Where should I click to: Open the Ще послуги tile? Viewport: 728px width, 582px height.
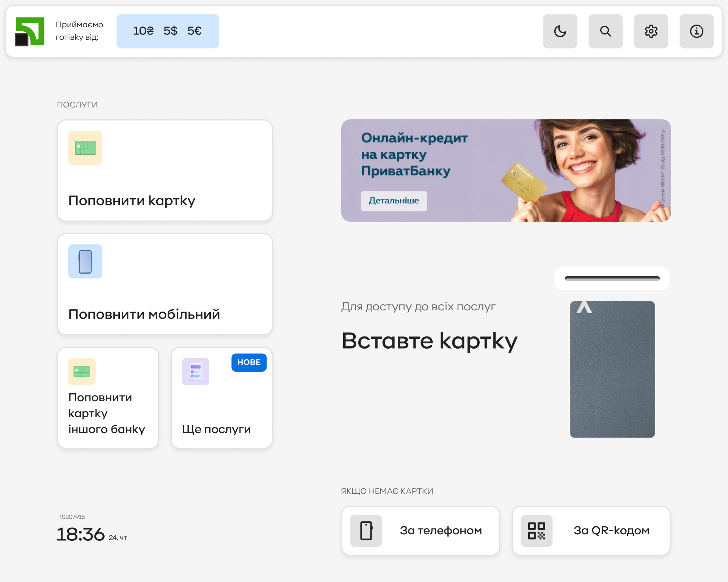tap(222, 398)
